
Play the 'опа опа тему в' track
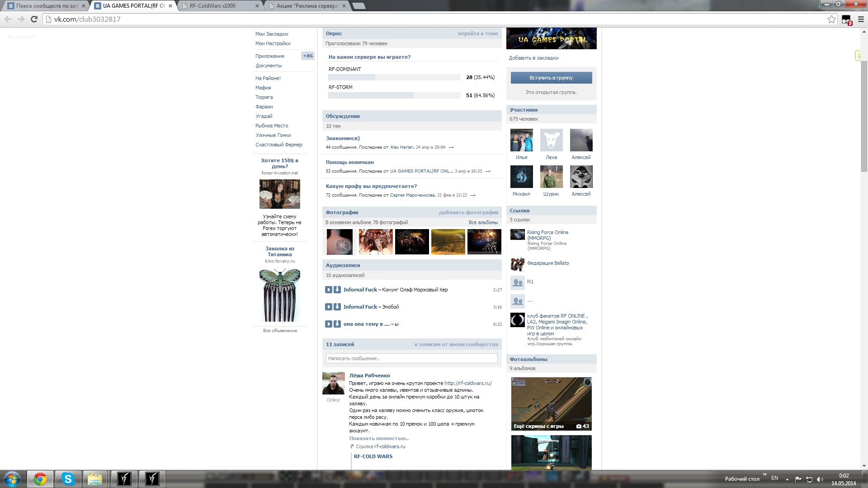(329, 324)
